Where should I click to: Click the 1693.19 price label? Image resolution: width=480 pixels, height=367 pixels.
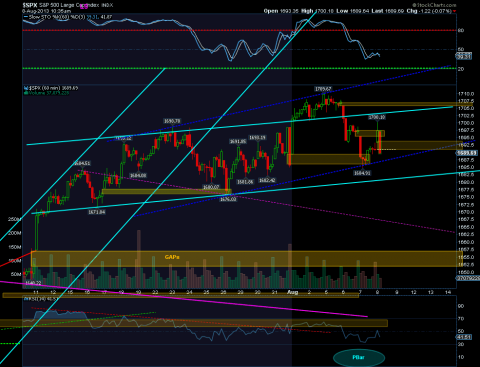257,137
